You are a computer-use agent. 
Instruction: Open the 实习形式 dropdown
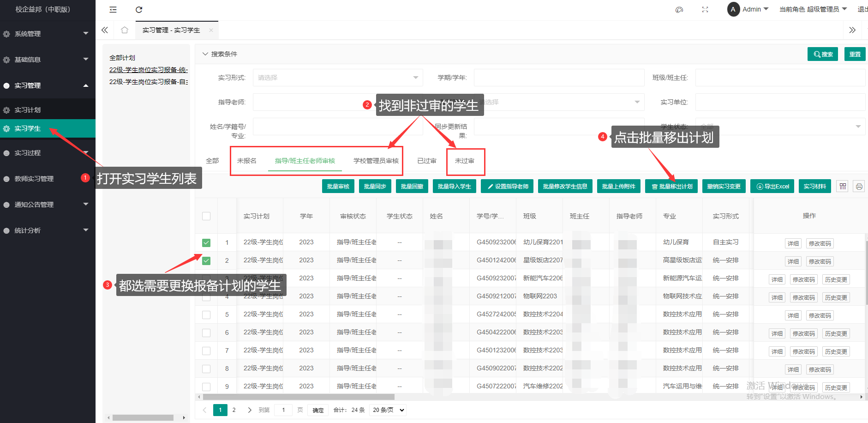337,78
